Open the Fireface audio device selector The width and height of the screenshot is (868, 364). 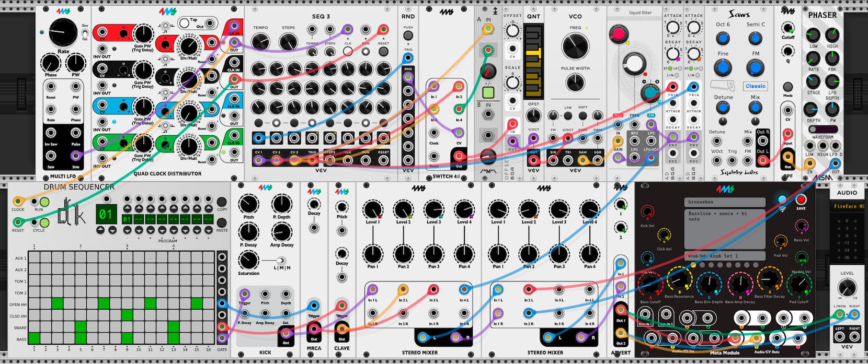pyautogui.click(x=848, y=206)
